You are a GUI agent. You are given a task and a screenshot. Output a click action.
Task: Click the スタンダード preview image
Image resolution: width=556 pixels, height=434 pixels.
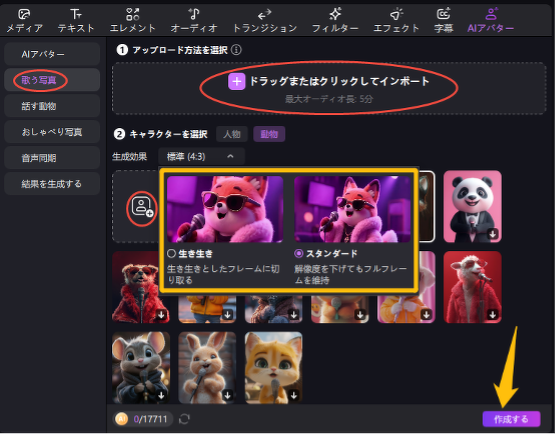[352, 209]
